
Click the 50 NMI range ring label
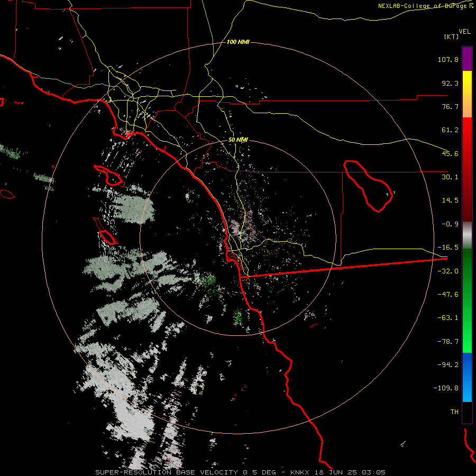click(x=238, y=140)
